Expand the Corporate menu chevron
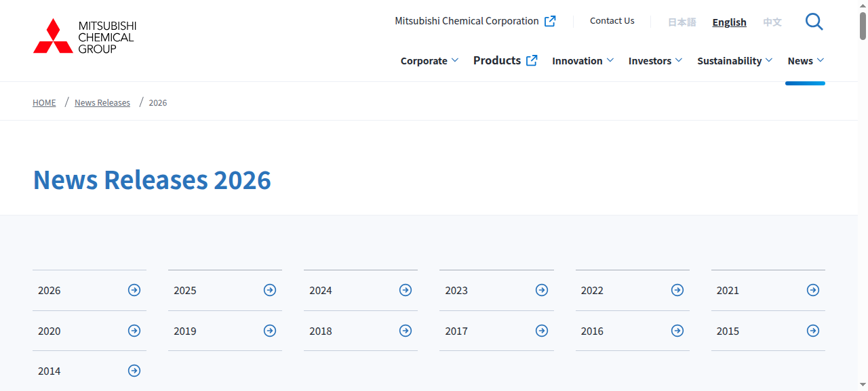Screen dimensions: 868x391 point(455,60)
